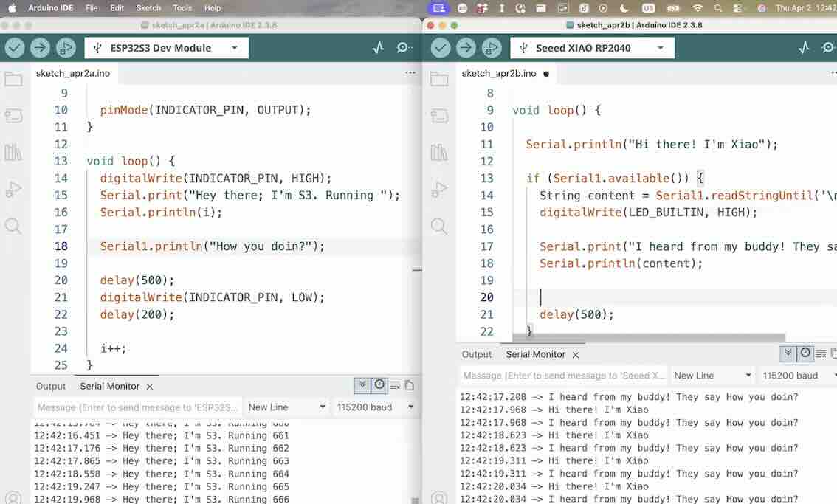Open 115200 baud dropdown in right monitor
The height and width of the screenshot is (504, 837).
798,376
